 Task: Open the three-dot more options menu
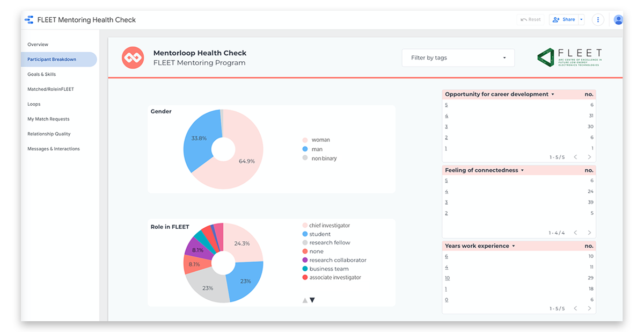[598, 19]
